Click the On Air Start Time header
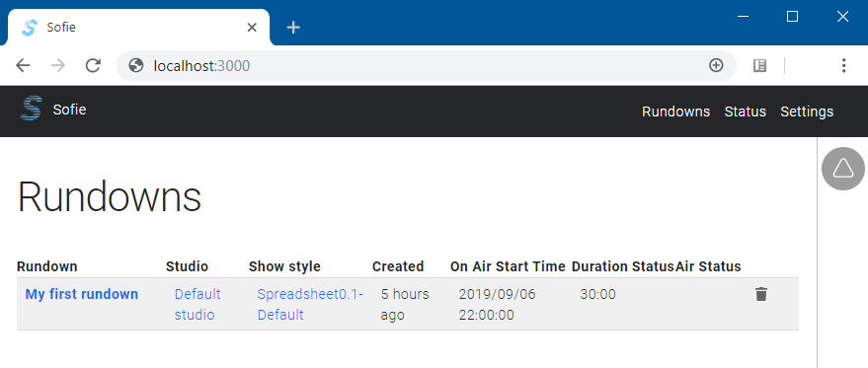868x368 pixels. (508, 266)
